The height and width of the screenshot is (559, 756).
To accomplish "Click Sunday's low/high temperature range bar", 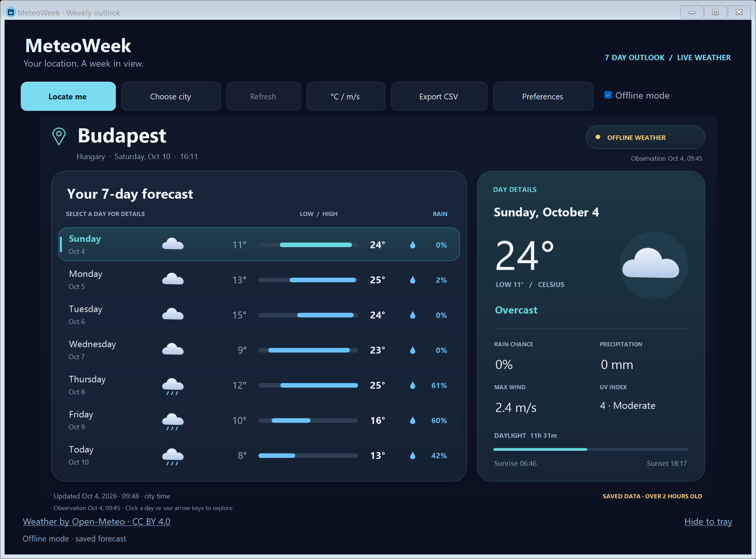I will (x=308, y=245).
